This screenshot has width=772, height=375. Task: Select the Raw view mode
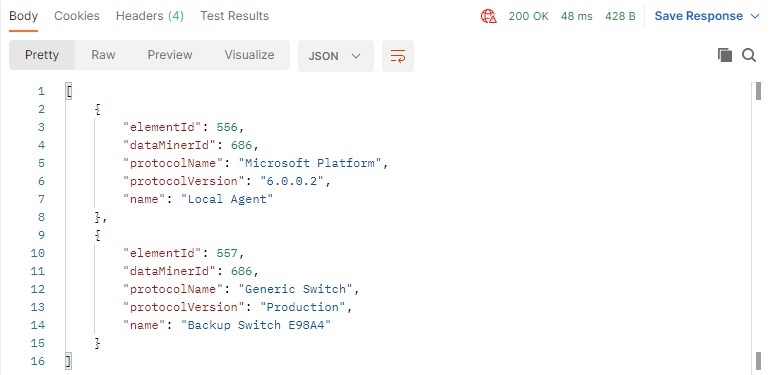tap(103, 55)
